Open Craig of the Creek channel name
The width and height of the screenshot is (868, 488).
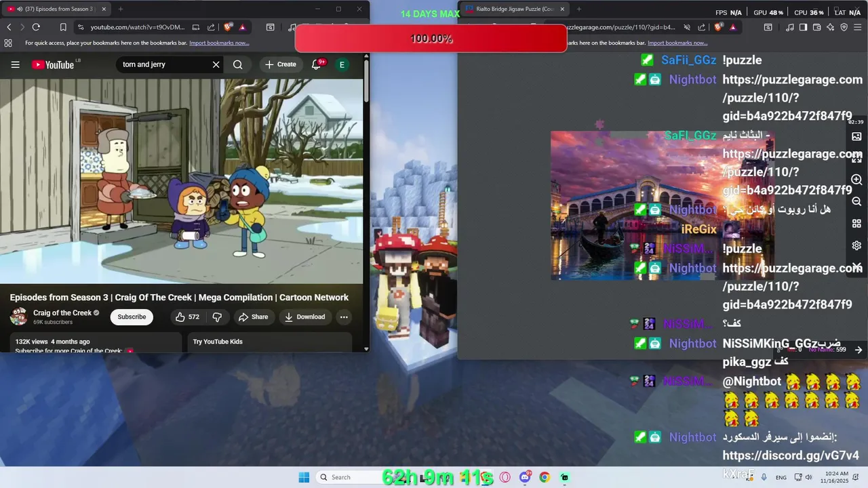pos(62,313)
